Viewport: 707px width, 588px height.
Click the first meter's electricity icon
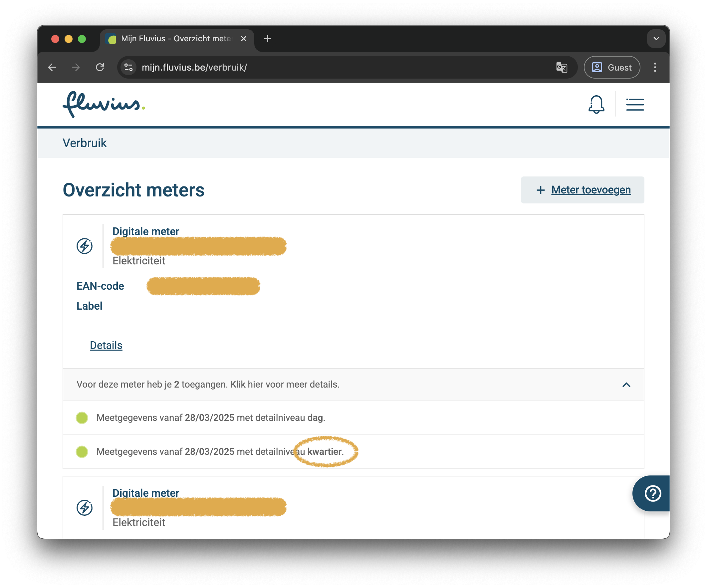pyautogui.click(x=85, y=246)
